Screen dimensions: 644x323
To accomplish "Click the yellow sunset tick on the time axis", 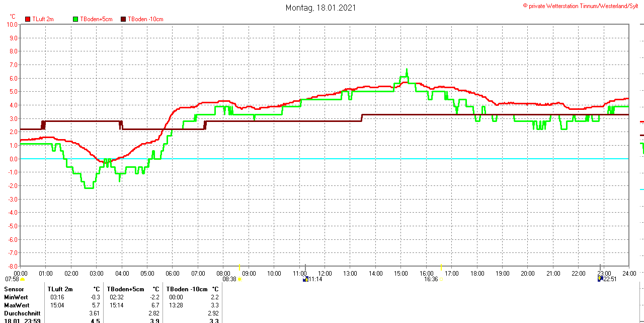I will tap(441, 267).
